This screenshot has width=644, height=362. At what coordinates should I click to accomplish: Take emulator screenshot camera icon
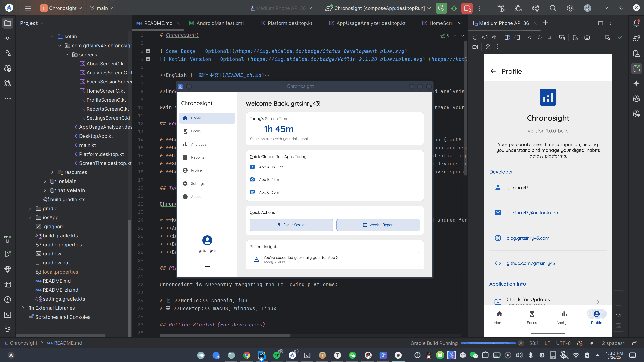point(587,37)
